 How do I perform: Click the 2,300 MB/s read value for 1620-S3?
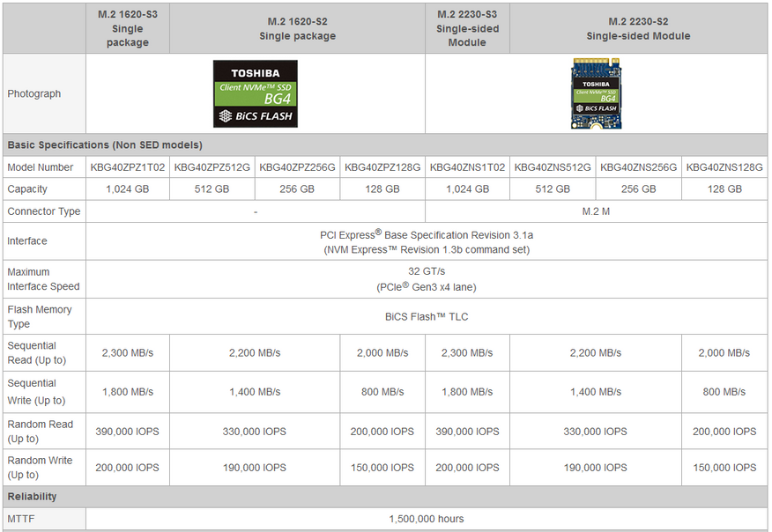[128, 353]
